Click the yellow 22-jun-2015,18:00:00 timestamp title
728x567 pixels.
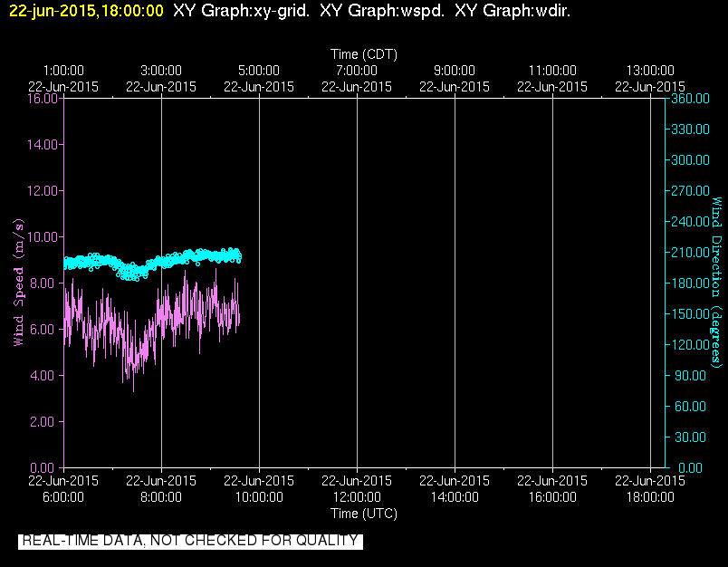(86, 10)
